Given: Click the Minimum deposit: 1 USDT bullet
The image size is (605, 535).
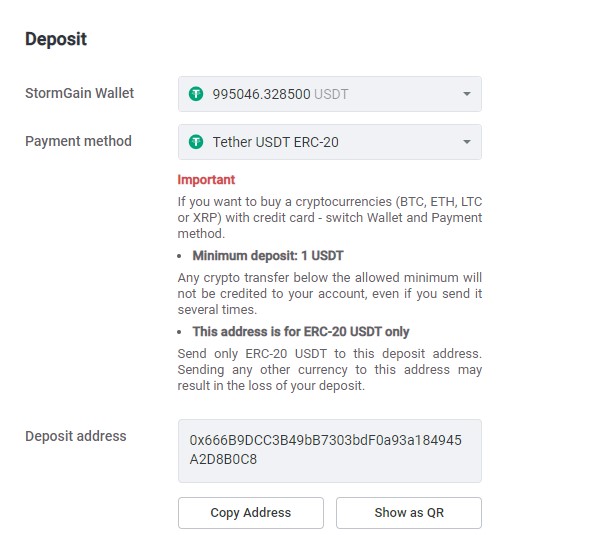Looking at the screenshot, I should tap(268, 255).
